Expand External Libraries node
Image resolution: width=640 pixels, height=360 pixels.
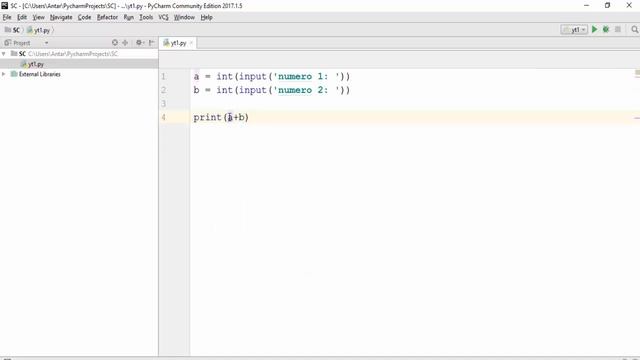tap(4, 74)
